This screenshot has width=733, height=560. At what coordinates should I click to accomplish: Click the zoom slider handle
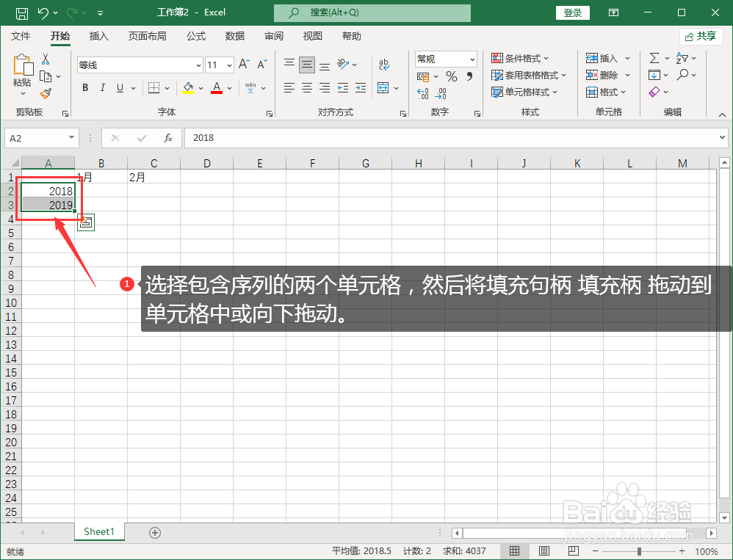(x=639, y=552)
